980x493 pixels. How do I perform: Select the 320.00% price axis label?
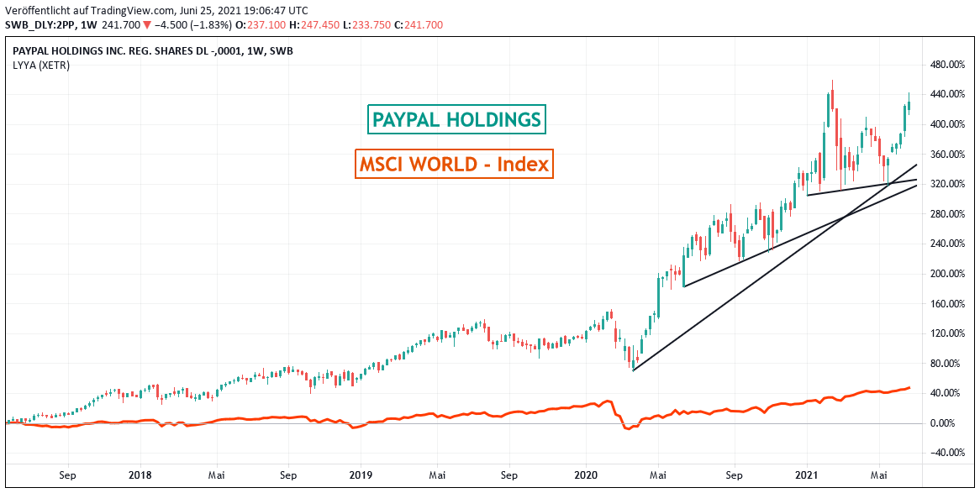(x=947, y=184)
